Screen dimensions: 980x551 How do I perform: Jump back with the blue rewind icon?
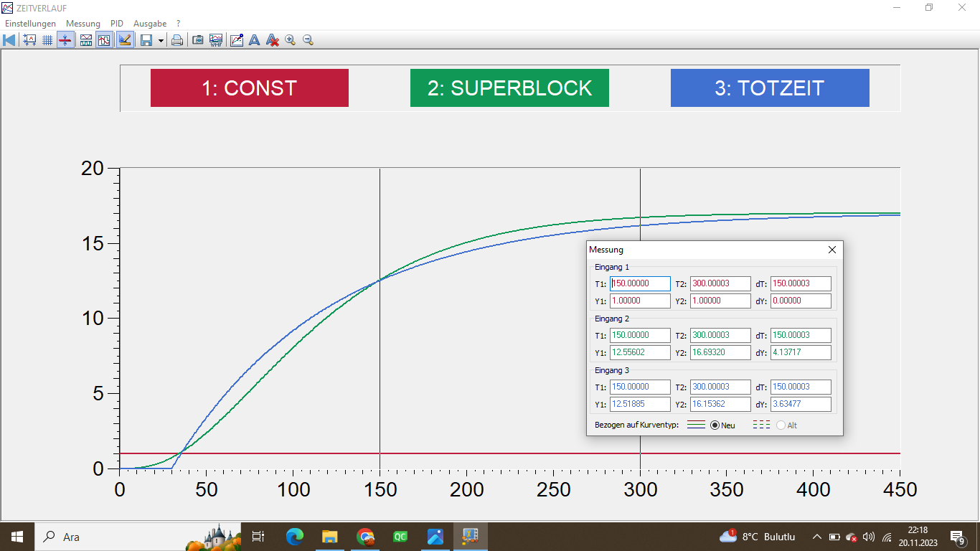8,40
